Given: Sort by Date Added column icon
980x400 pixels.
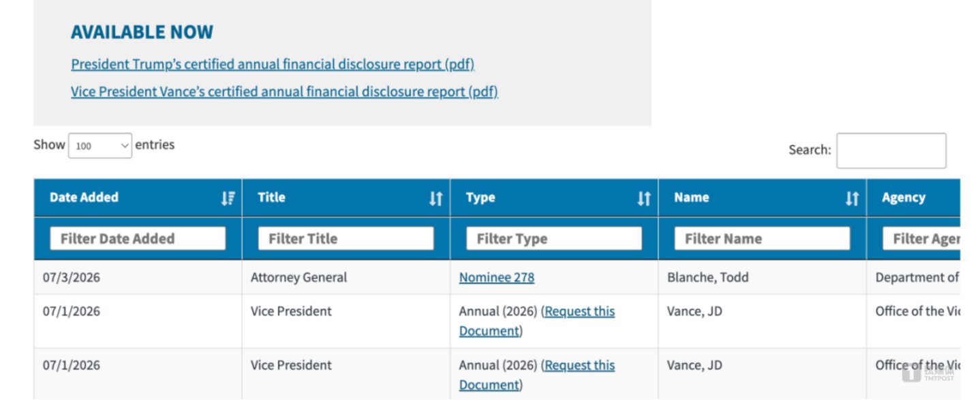Looking at the screenshot, I should 228,198.
